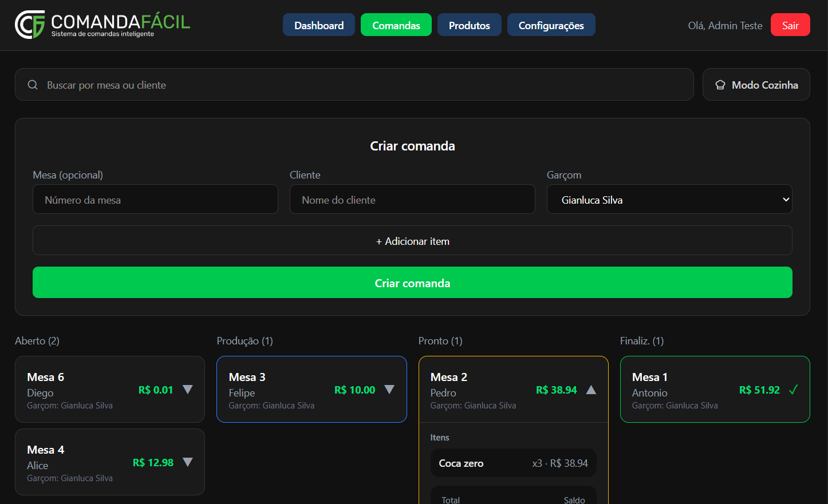Toggle Modo Cozinha view
Viewport: 828px width, 504px height.
(x=756, y=85)
